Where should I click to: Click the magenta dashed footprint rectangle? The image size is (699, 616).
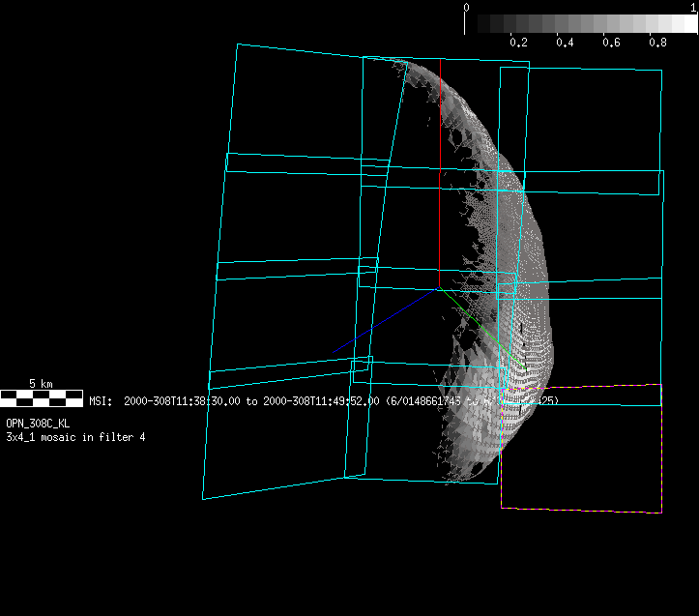[x=581, y=510]
